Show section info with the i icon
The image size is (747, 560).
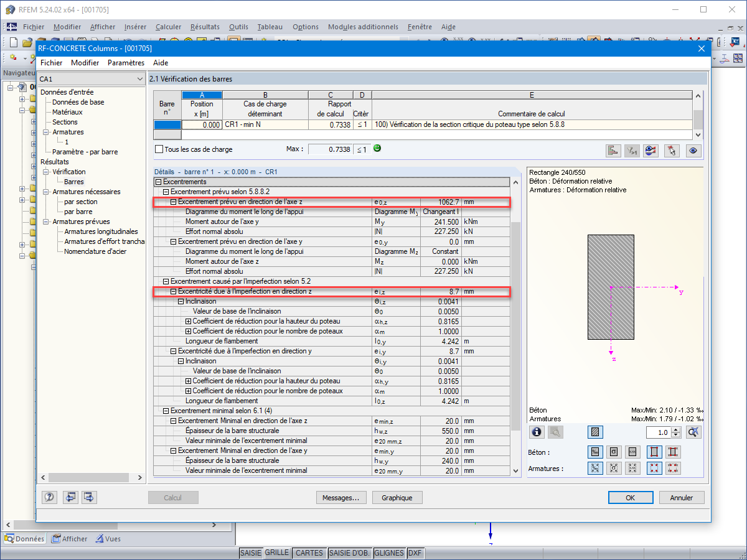[x=537, y=431]
